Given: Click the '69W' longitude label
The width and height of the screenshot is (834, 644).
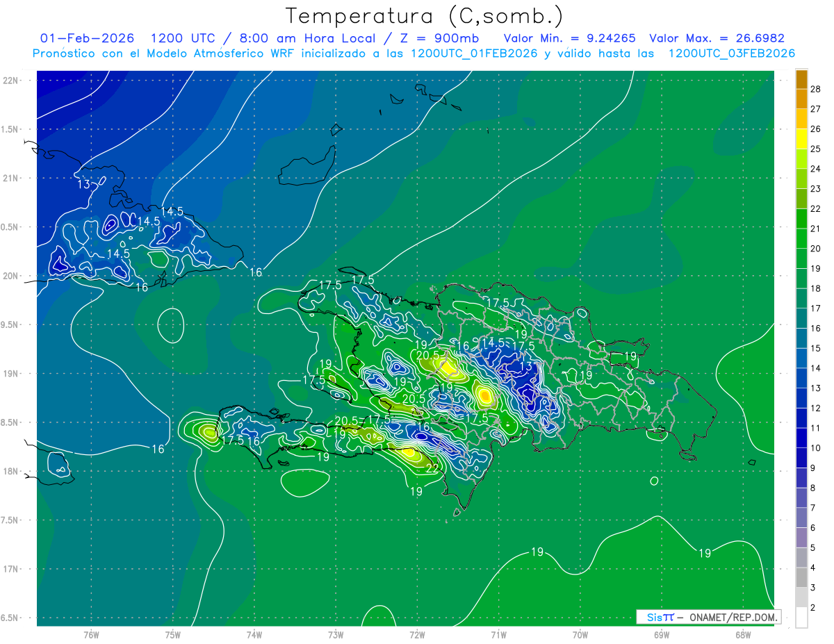Looking at the screenshot, I should 662,635.
